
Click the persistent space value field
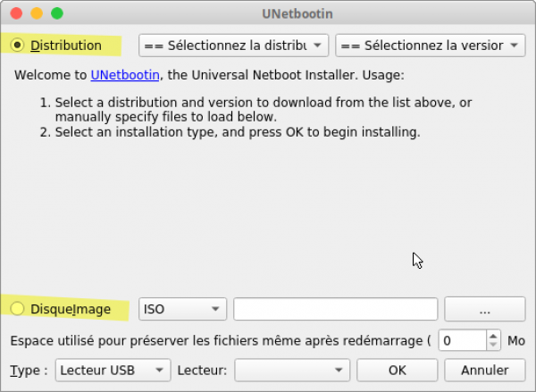tap(462, 340)
